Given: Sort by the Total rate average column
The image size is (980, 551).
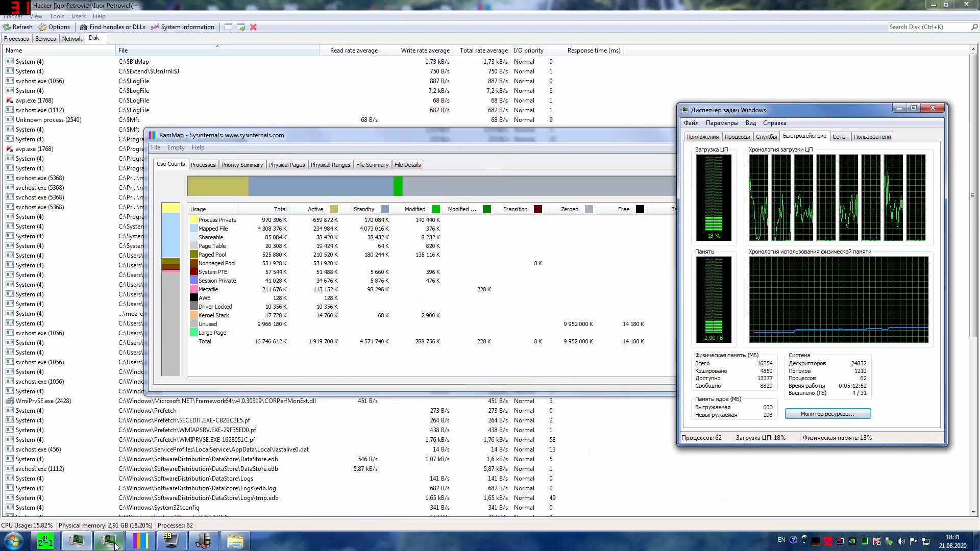Looking at the screenshot, I should click(x=483, y=51).
